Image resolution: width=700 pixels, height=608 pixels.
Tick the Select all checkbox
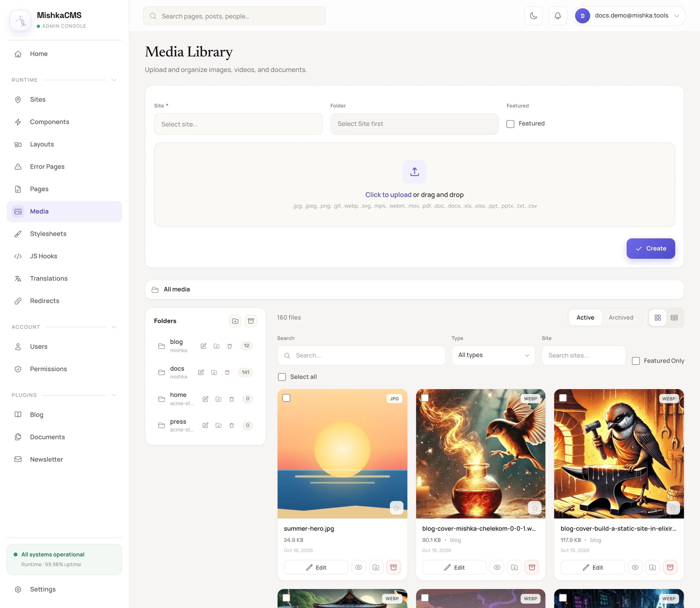(x=282, y=377)
